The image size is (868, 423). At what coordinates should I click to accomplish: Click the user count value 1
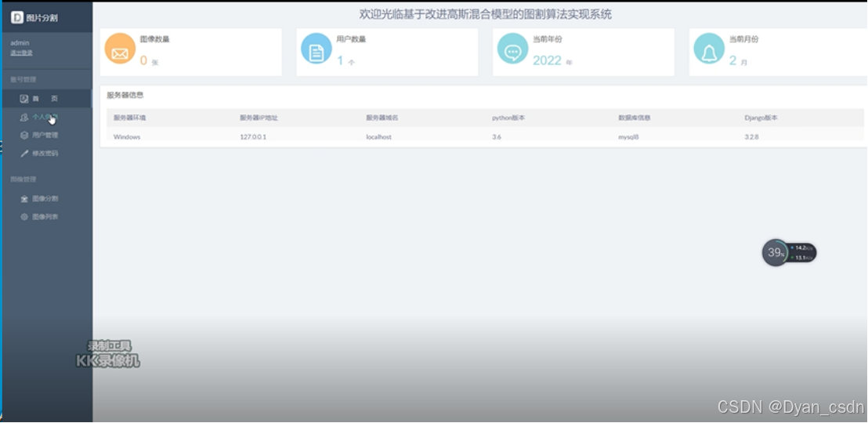point(340,60)
